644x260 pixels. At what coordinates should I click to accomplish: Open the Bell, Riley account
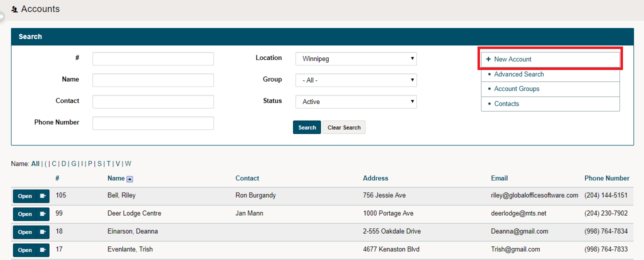[x=24, y=196]
